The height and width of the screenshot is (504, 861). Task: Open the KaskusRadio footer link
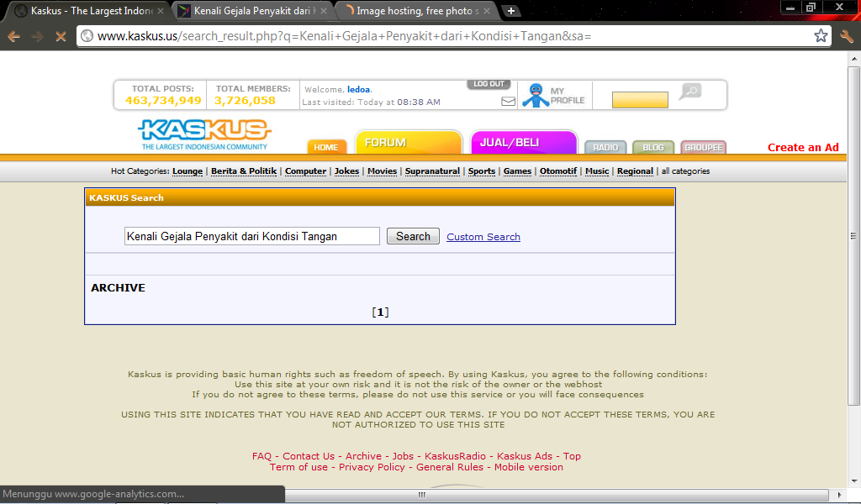coord(455,456)
